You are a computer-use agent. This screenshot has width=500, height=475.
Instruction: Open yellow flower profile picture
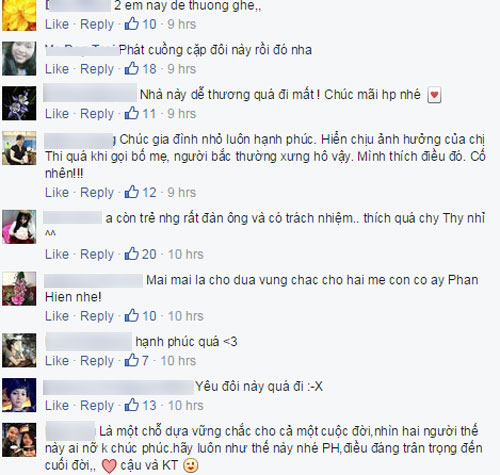tap(19, 15)
